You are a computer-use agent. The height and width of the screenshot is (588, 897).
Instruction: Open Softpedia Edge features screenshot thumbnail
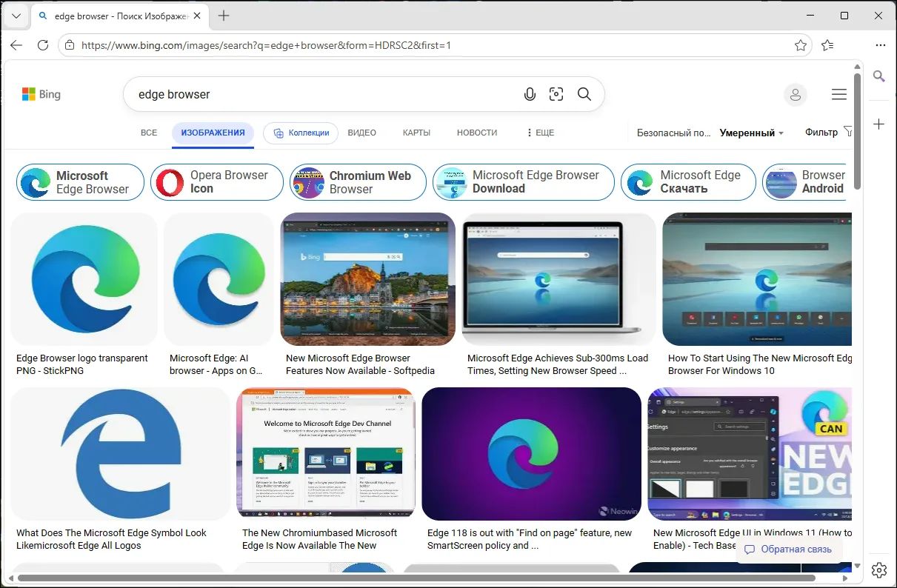pos(367,279)
